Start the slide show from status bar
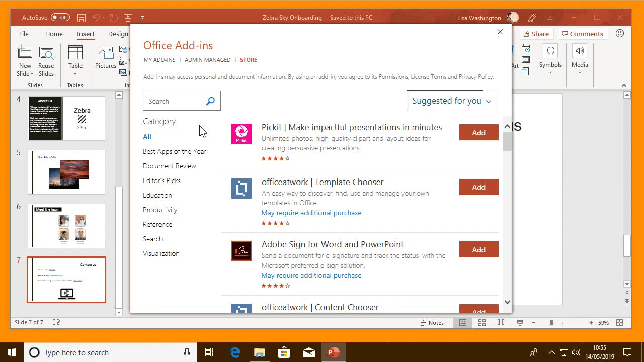 [520, 322]
